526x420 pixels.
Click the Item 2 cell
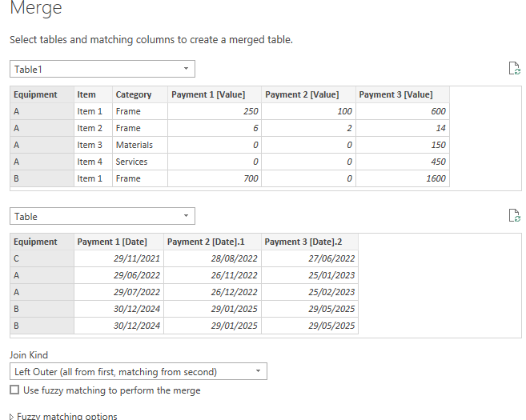tap(93, 128)
